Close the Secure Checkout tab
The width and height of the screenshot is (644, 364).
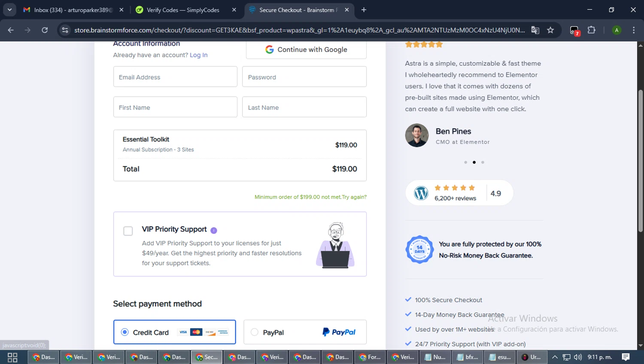(x=347, y=10)
